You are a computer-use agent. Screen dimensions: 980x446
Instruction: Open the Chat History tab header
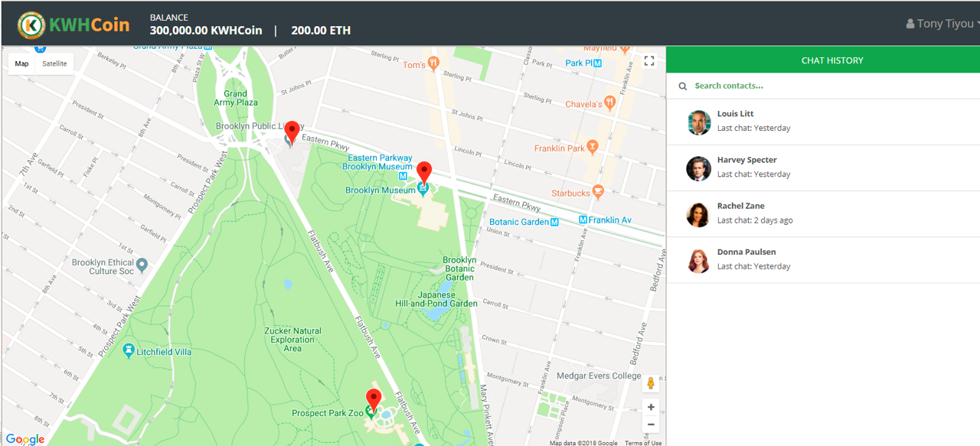(831, 60)
